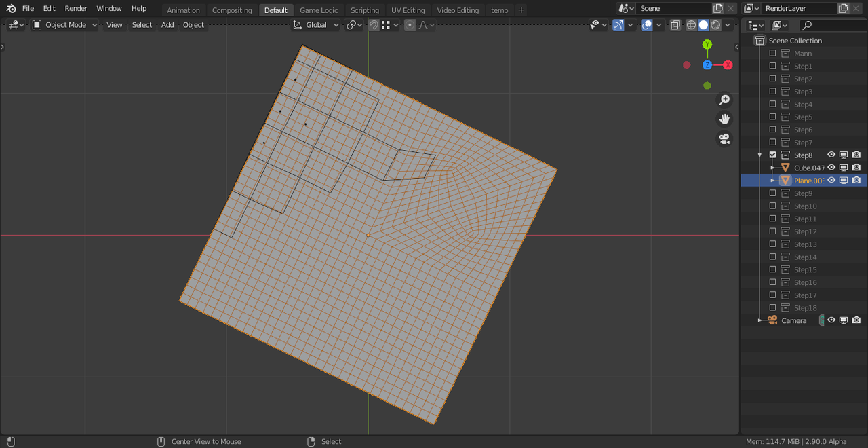868x448 pixels.
Task: Enable the Step9 collection checkbox
Action: click(x=772, y=193)
